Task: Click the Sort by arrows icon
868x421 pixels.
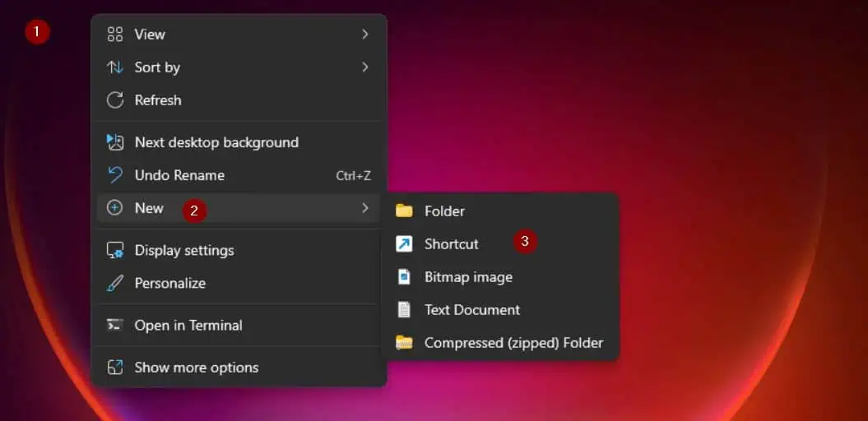Action: click(114, 67)
